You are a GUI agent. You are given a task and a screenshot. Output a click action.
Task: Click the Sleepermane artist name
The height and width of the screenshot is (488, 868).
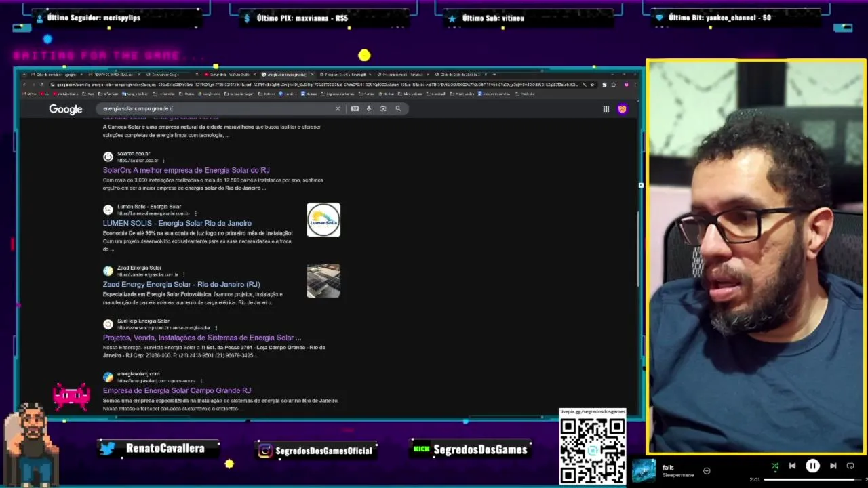(679, 475)
